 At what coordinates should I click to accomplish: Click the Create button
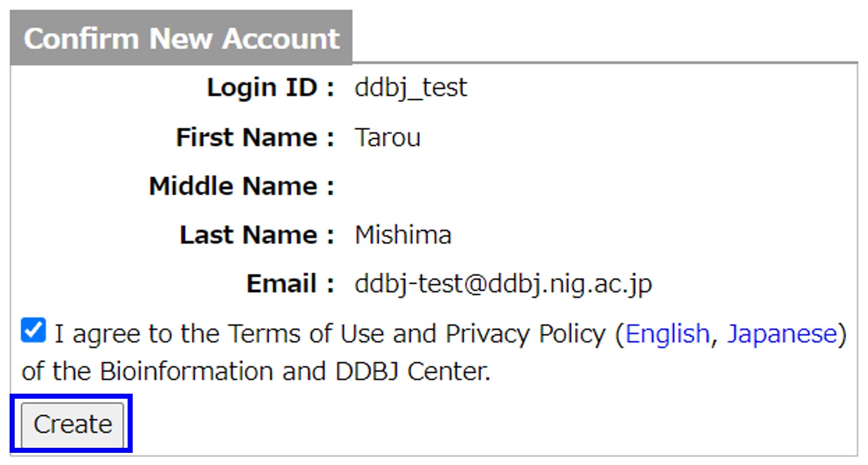pyautogui.click(x=72, y=424)
